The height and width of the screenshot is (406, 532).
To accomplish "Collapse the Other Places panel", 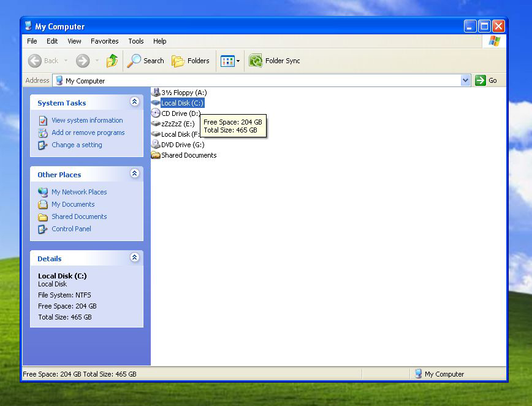I will tap(134, 174).
